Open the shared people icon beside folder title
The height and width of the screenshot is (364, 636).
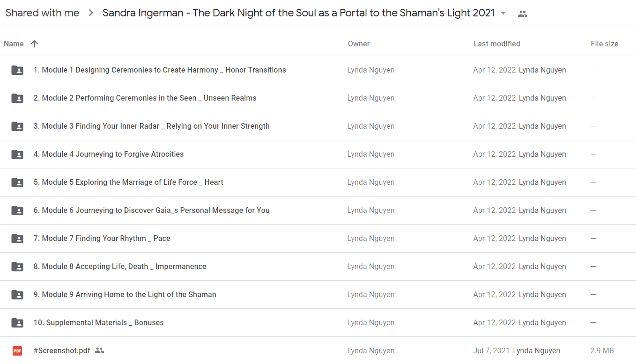[x=523, y=14]
